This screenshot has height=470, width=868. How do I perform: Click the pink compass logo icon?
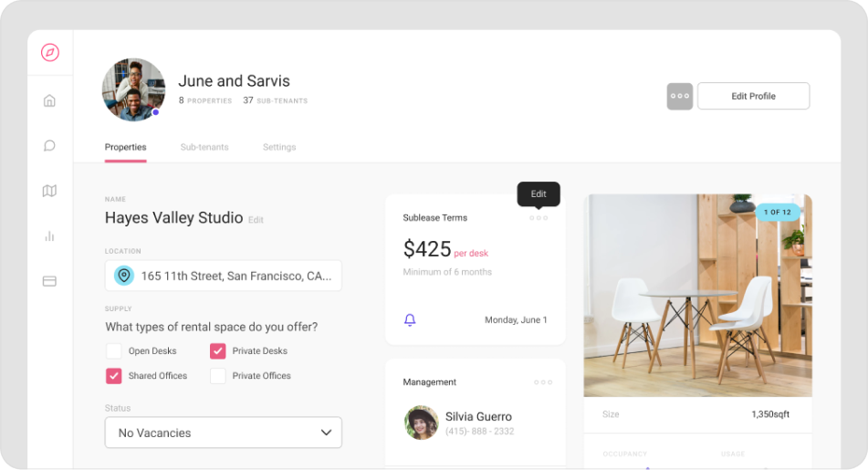coord(50,53)
